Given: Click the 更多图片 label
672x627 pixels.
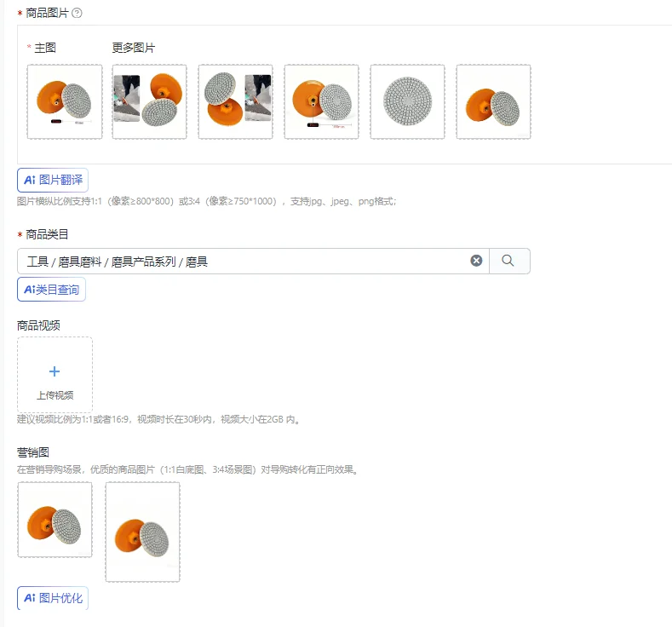Looking at the screenshot, I should point(133,48).
